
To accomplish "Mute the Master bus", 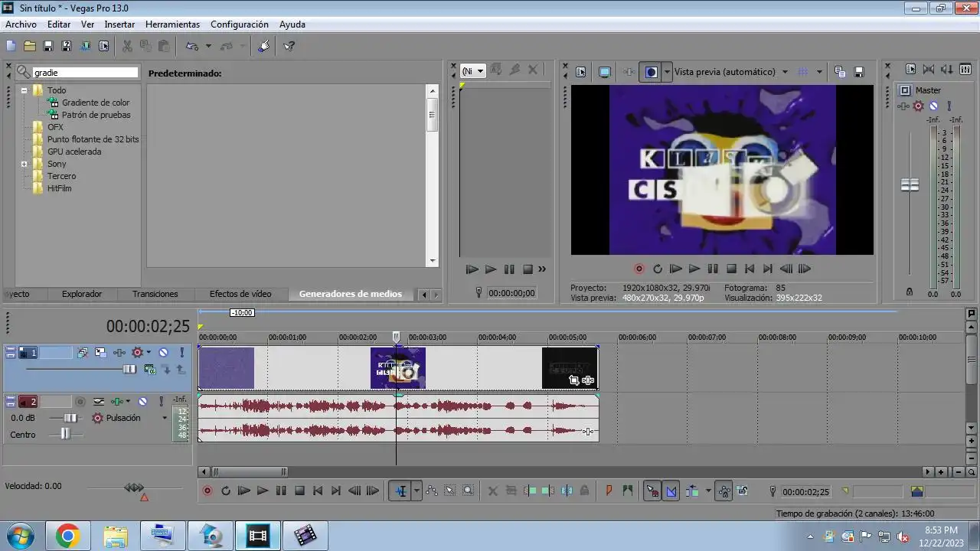I will (x=933, y=106).
